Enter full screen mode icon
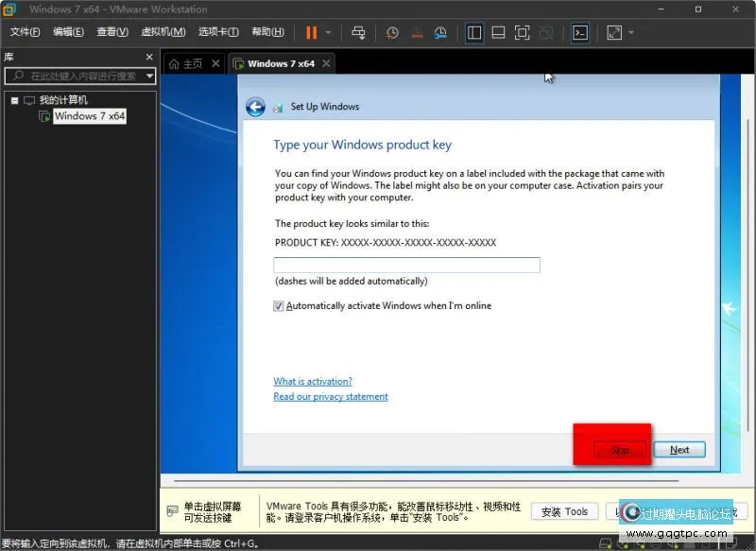This screenshot has height=551, width=756. click(x=522, y=32)
